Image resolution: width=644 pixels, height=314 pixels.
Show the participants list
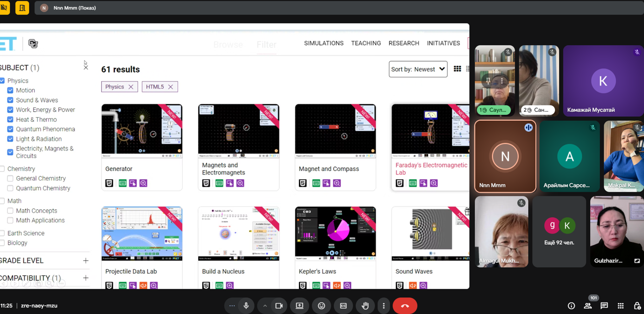[588, 305]
